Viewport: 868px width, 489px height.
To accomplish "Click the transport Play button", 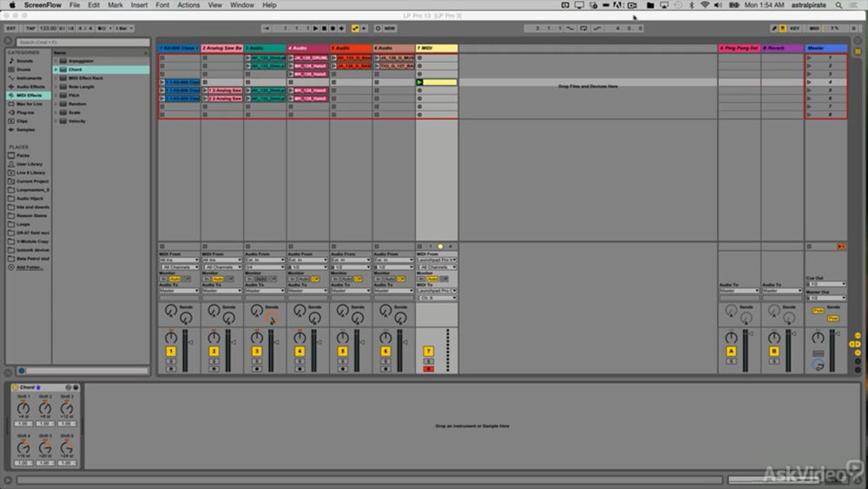I will click(316, 29).
